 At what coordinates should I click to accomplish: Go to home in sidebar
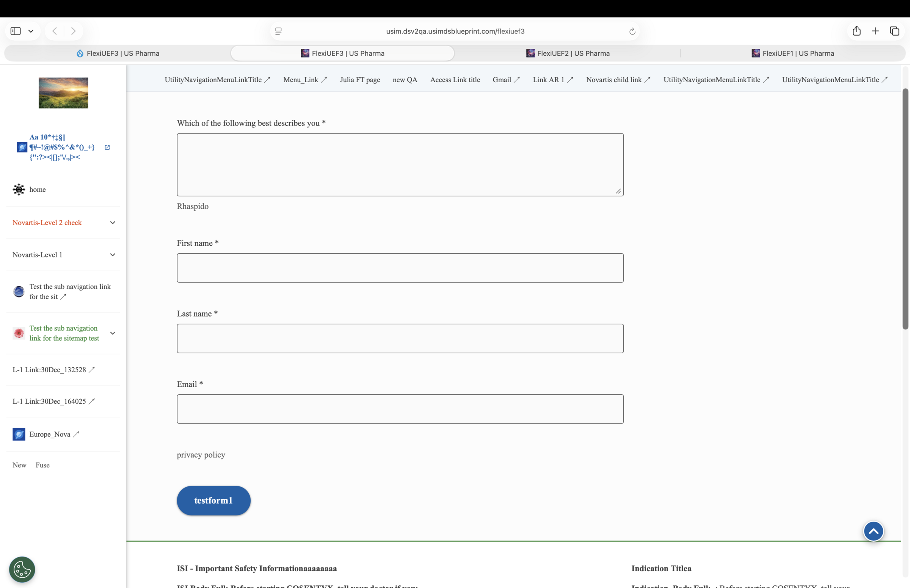pos(38,190)
